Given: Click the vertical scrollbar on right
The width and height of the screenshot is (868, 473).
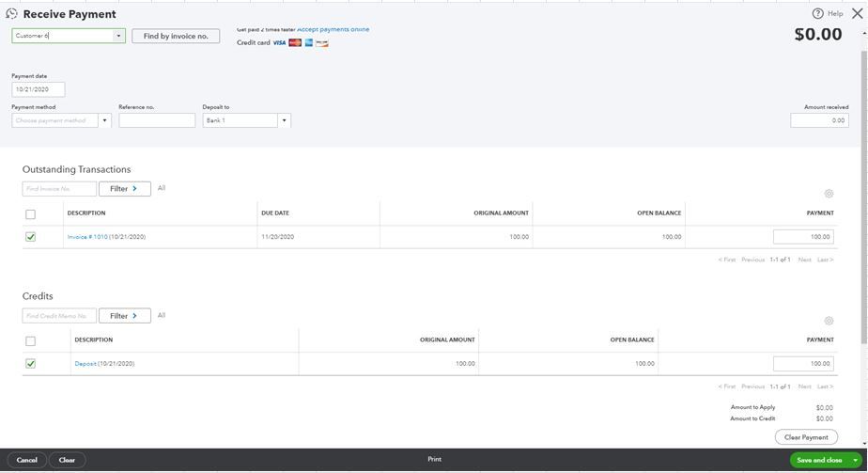Looking at the screenshot, I should coord(863,197).
